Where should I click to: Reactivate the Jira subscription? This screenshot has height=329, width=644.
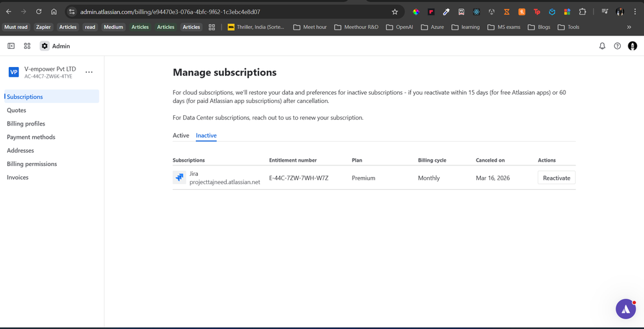[556, 178]
